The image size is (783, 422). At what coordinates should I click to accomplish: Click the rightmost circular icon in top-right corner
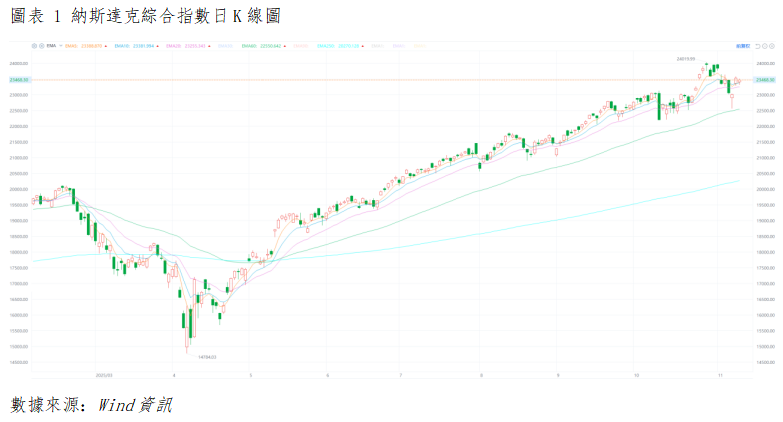[x=772, y=46]
